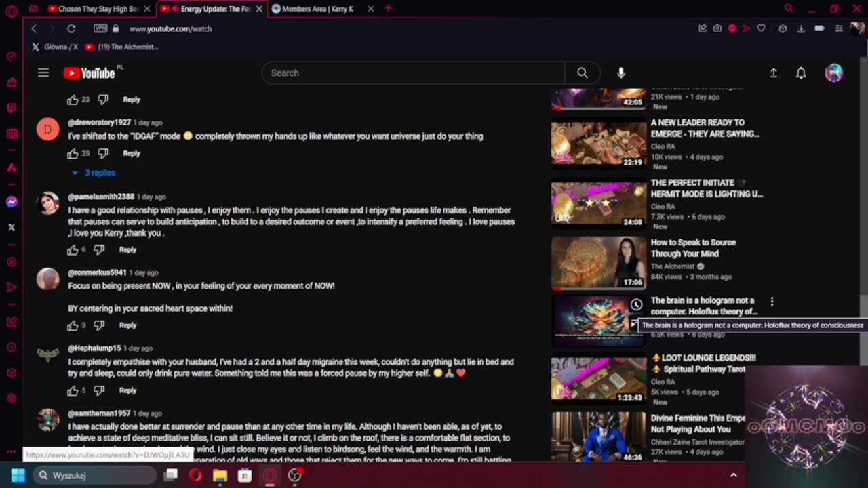Viewport: 868px width, 488px height.
Task: Toggle the VPN badge in address bar
Action: click(x=100, y=28)
